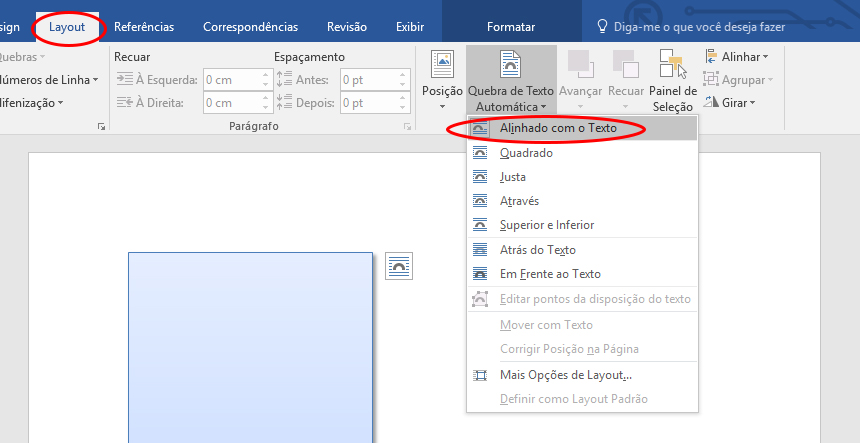Open the page setup dialog launcher

click(x=101, y=127)
